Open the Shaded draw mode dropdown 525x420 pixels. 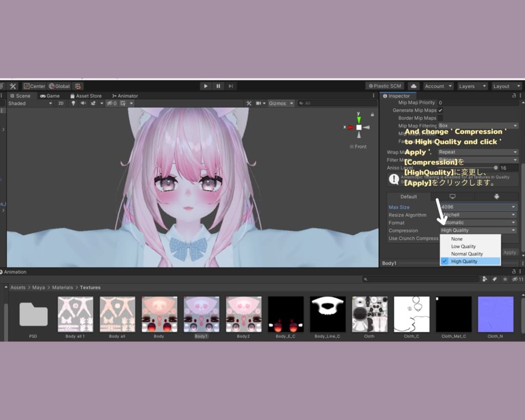click(30, 103)
